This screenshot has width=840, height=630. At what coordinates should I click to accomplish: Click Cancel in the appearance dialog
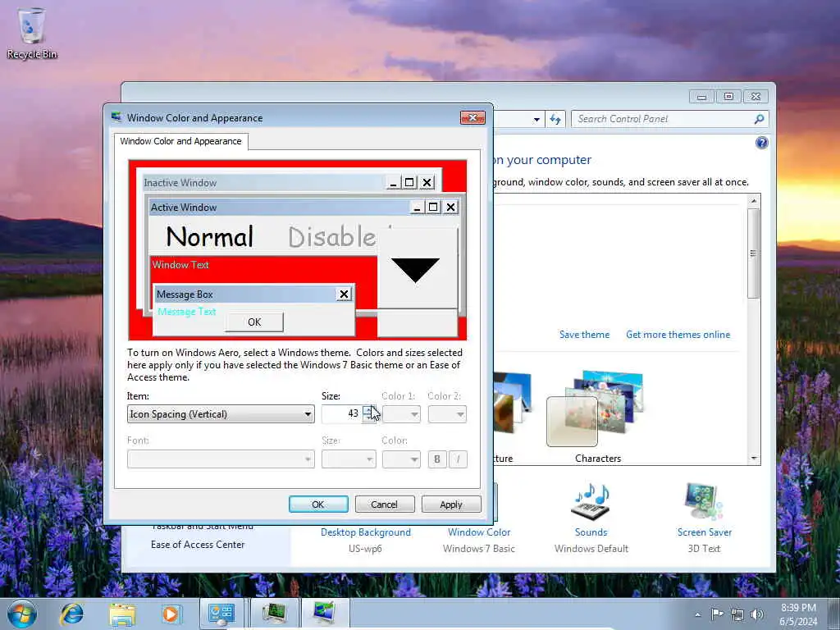tap(385, 504)
